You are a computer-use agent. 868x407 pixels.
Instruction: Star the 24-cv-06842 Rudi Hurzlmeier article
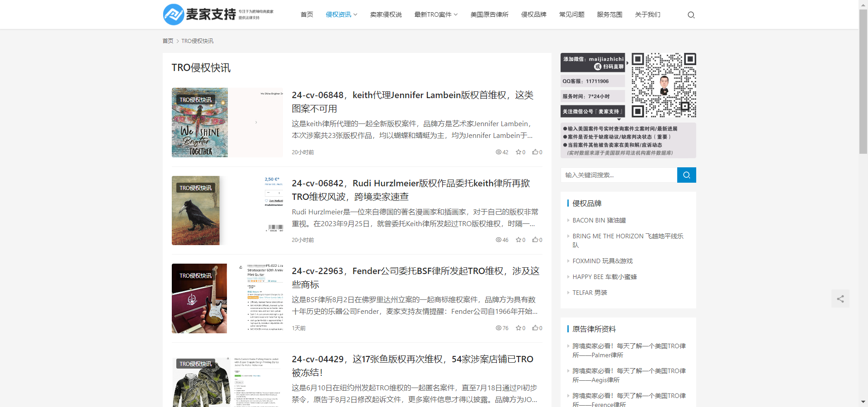(x=520, y=240)
